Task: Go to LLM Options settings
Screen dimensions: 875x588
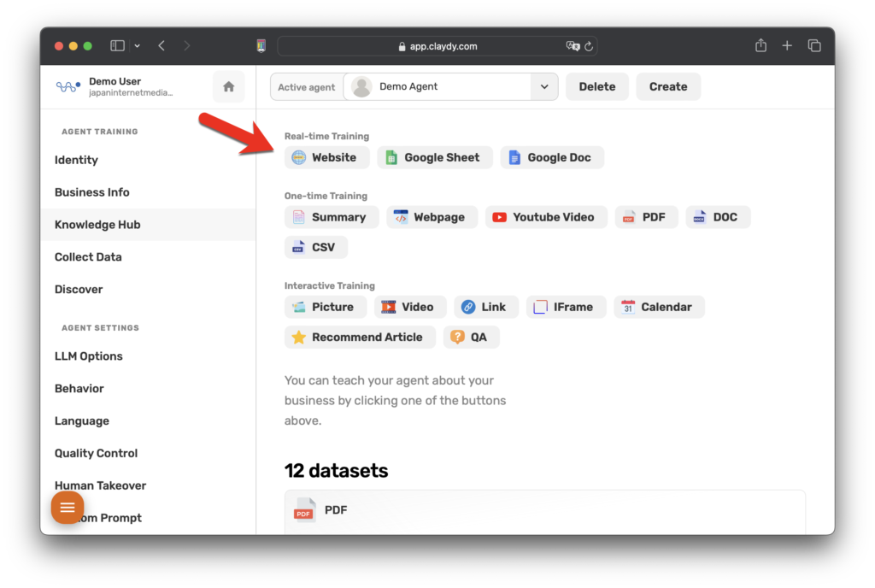Action: point(88,356)
